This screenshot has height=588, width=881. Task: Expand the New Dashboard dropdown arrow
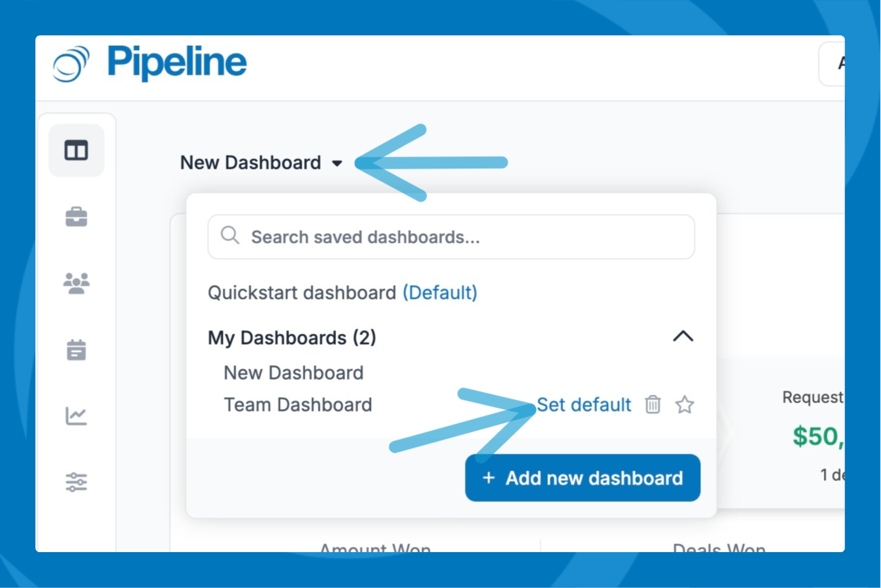(x=337, y=163)
